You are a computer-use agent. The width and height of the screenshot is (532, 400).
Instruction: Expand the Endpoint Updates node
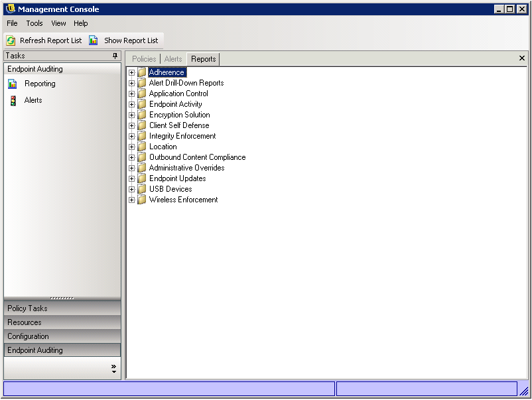[131, 179]
